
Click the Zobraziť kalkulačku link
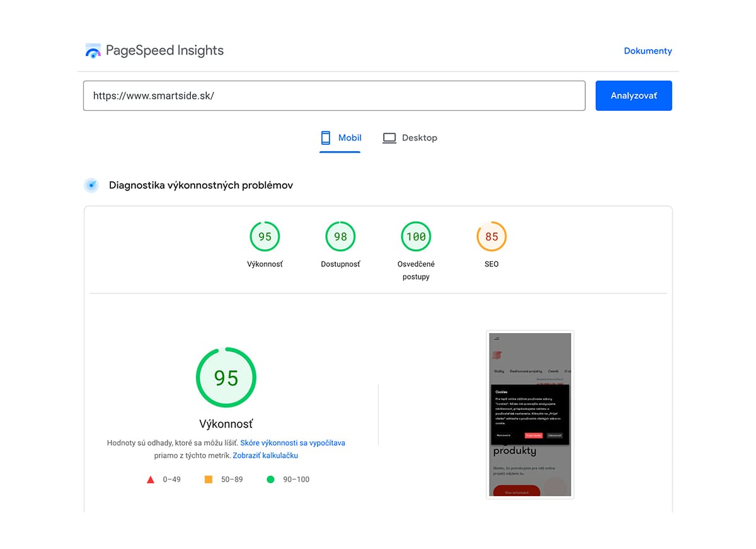pos(265,455)
